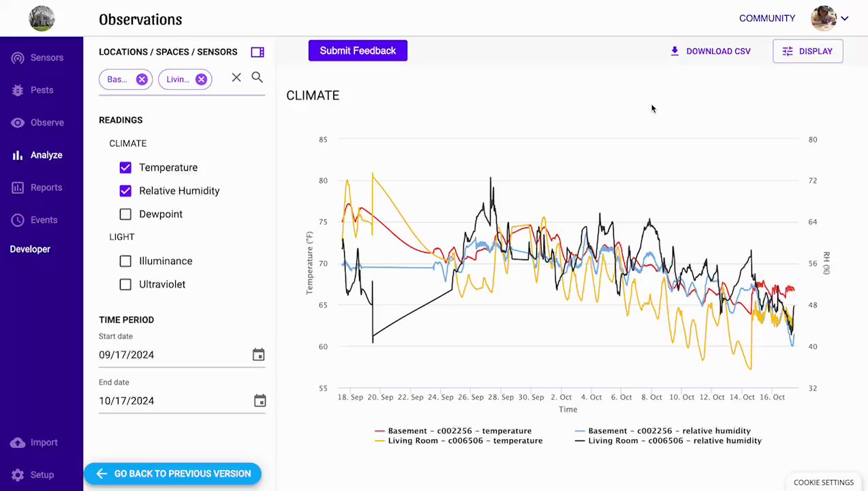Image resolution: width=868 pixels, height=491 pixels.
Task: Switch to the Reports section
Action: (46, 188)
